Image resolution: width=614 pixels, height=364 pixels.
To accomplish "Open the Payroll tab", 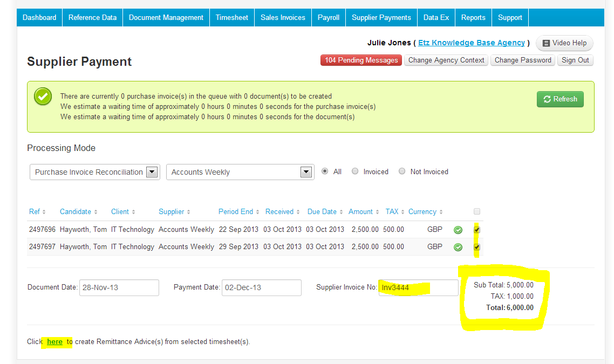I will click(x=329, y=18).
